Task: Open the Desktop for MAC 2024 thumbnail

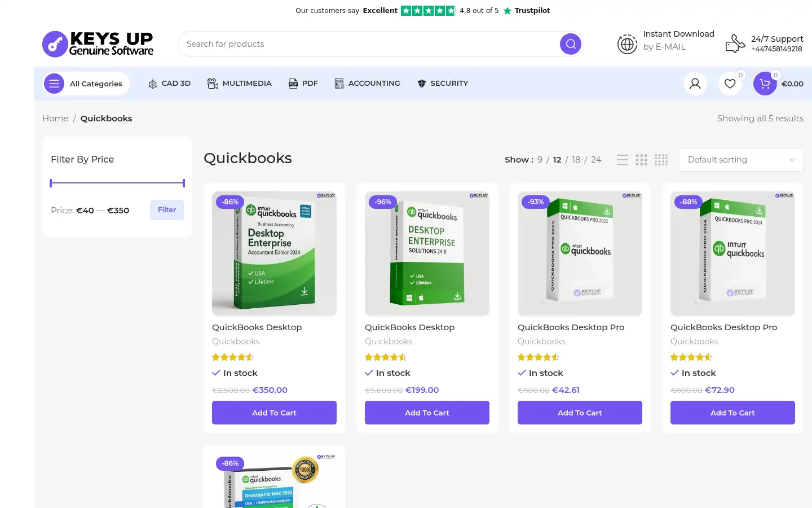Action: click(274, 481)
